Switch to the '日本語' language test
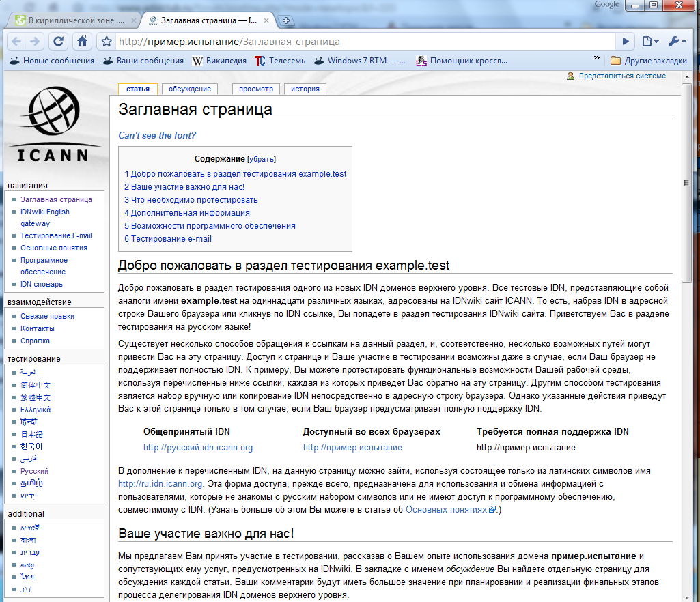This screenshot has width=700, height=602. click(x=31, y=434)
